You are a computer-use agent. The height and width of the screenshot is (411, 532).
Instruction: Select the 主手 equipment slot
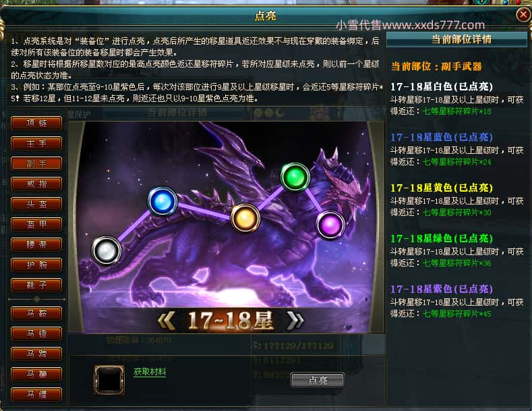click(x=36, y=143)
